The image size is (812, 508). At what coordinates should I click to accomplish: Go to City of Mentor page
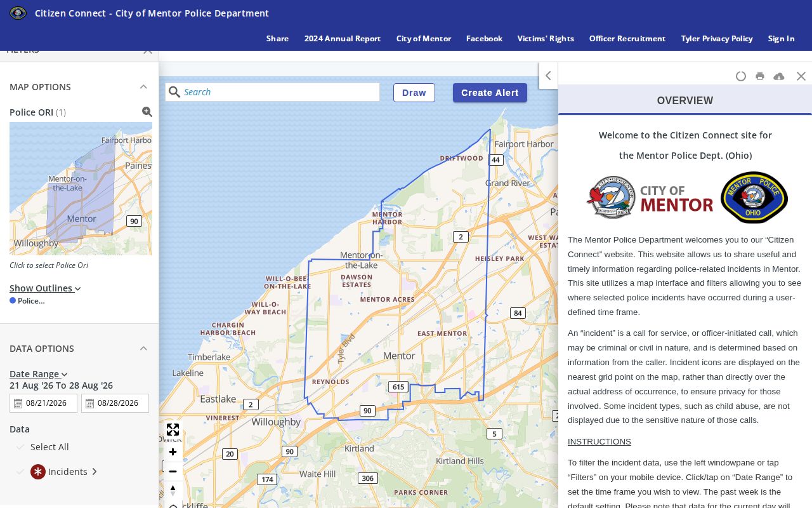424,39
